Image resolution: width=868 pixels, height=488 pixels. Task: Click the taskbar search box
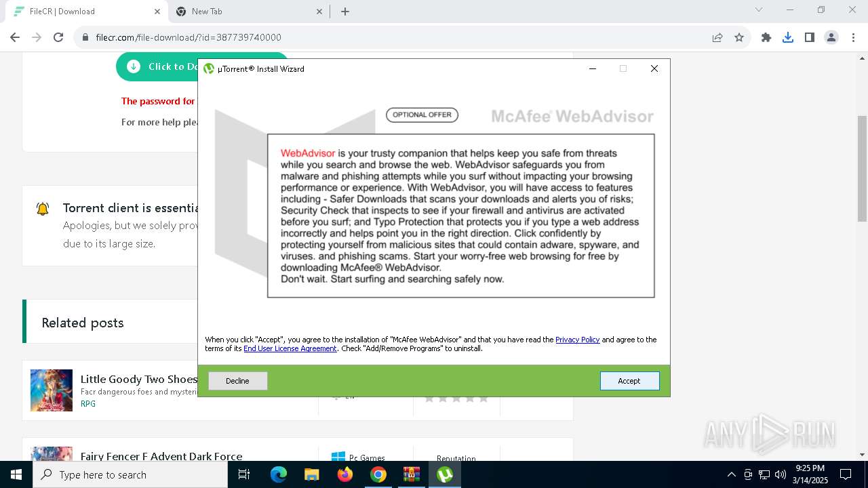[130, 474]
